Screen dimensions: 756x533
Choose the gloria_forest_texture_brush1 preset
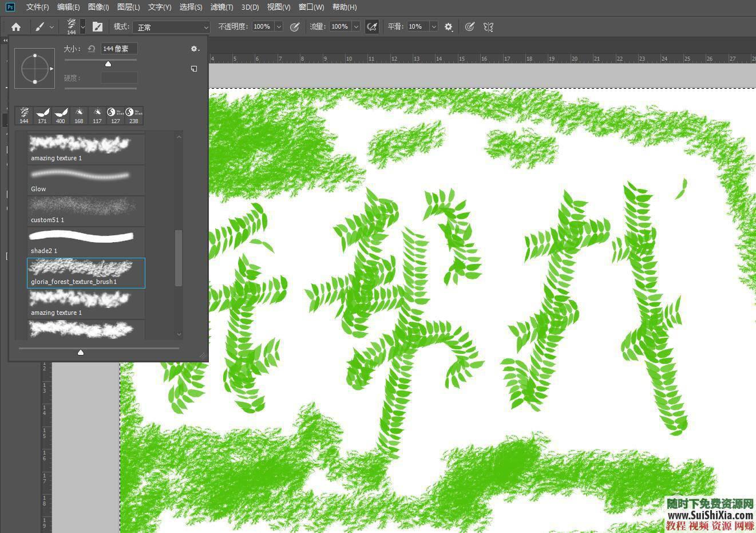coord(86,273)
